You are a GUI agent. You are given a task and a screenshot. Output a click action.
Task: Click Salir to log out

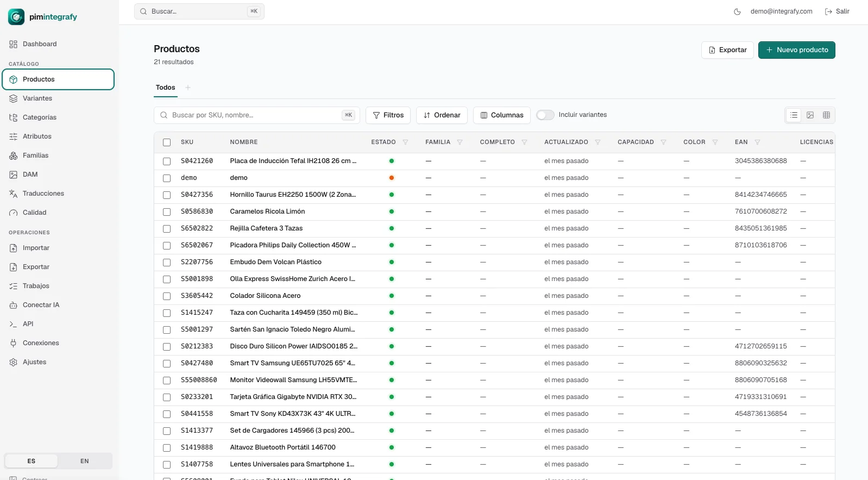pyautogui.click(x=837, y=11)
